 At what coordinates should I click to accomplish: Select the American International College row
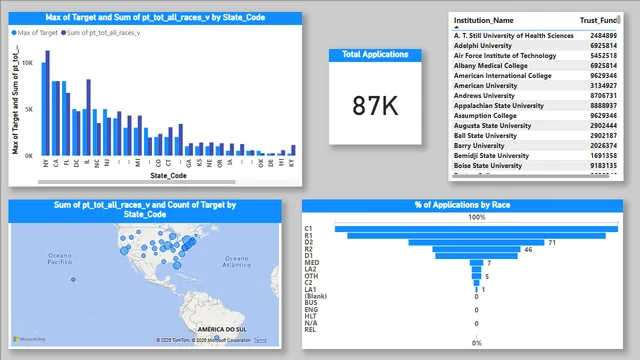click(535, 76)
